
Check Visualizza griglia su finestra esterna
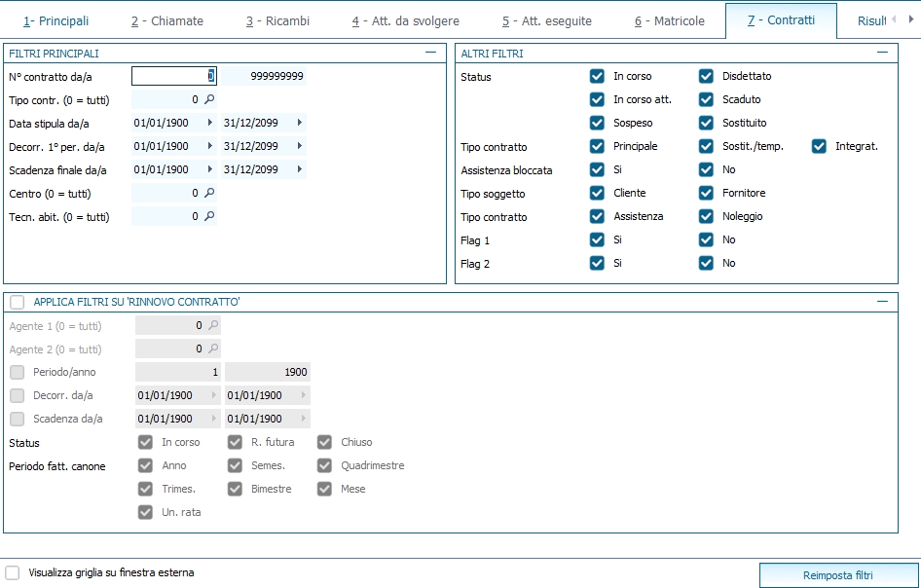[13, 572]
